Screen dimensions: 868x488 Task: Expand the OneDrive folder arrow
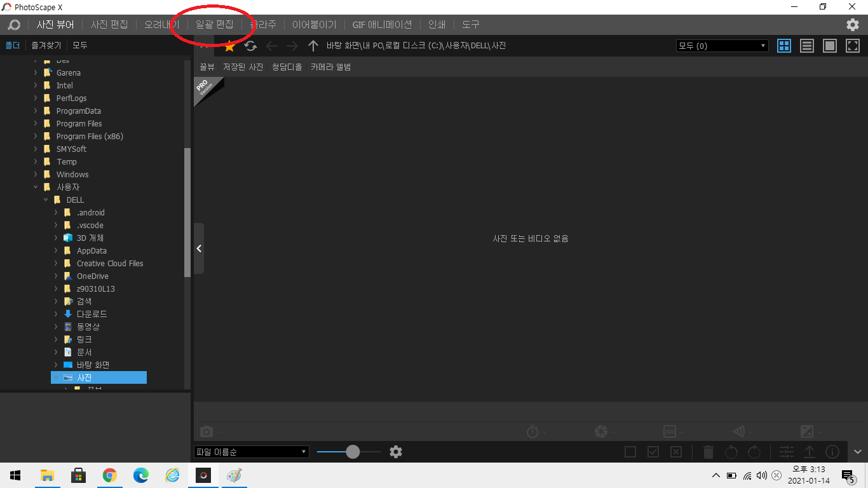(56, 276)
